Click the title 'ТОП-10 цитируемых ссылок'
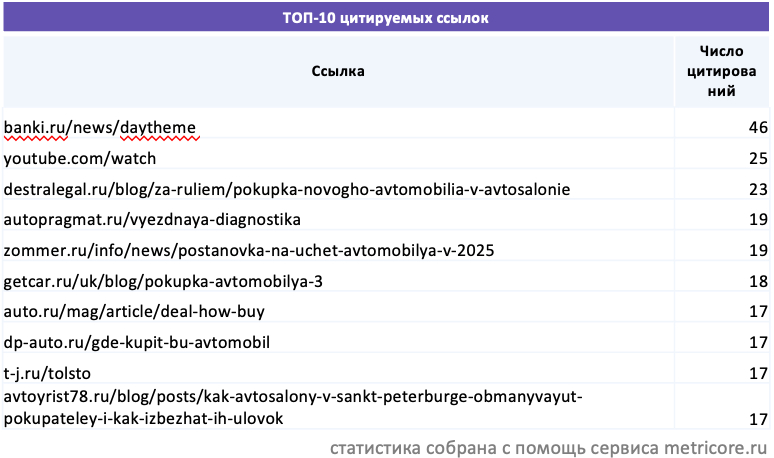 [386, 18]
